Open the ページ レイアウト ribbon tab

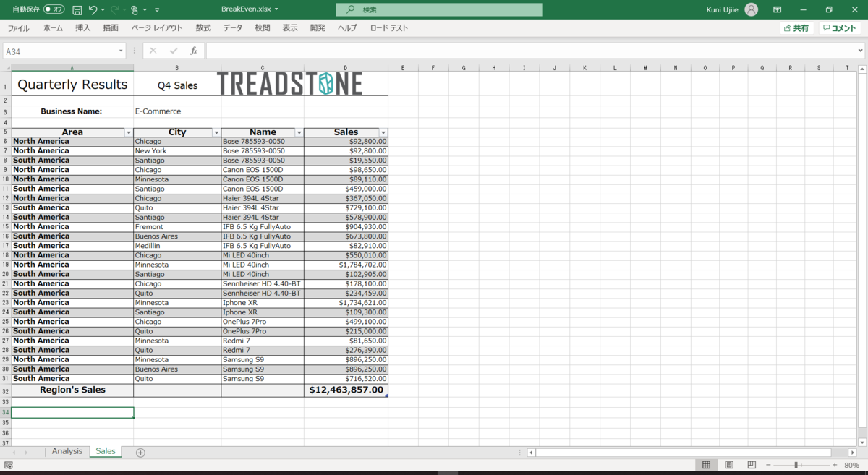pyautogui.click(x=157, y=28)
